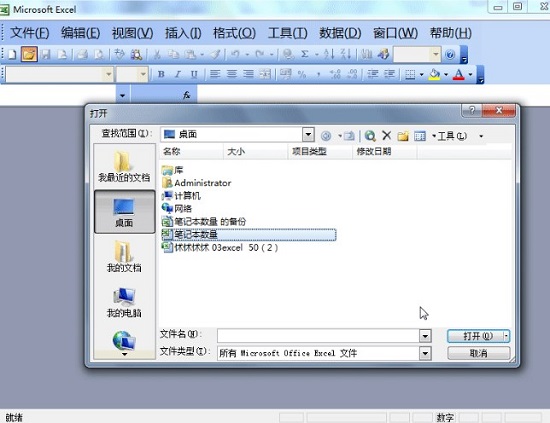Select the 计算机 item in list
The image size is (550, 423).
click(x=181, y=196)
